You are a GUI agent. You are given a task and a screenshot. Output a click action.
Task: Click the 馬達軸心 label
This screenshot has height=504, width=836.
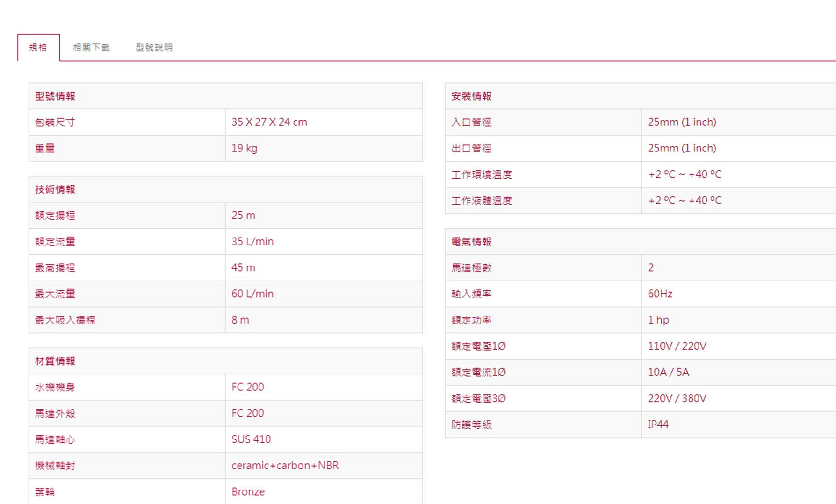[55, 439]
